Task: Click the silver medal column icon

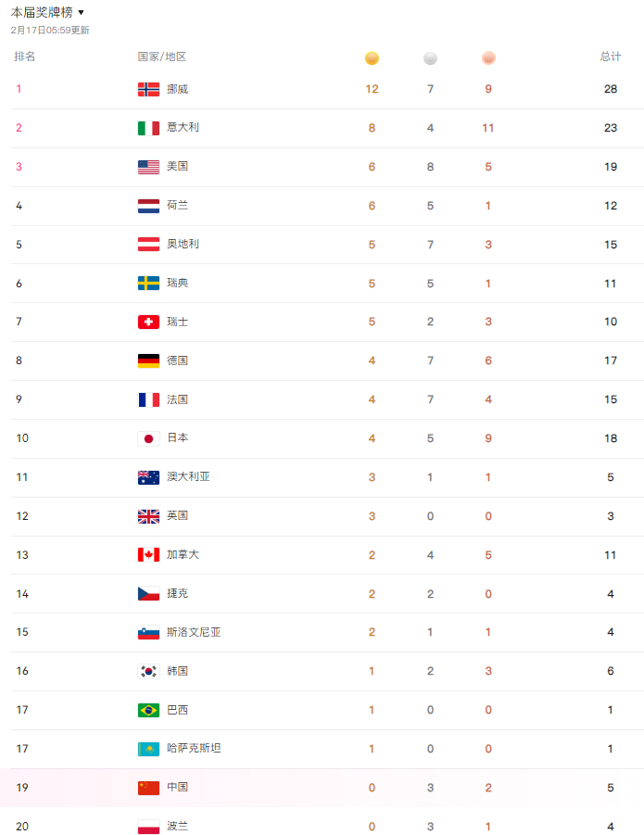Action: click(x=430, y=58)
